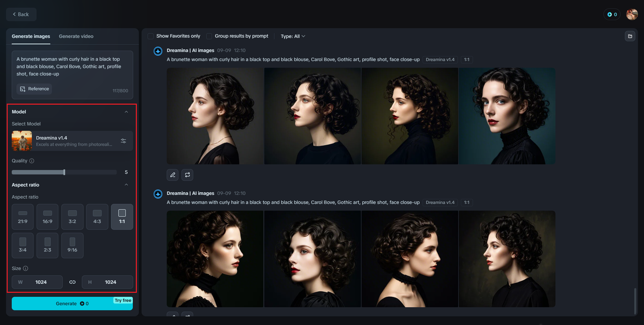The image size is (644, 325).
Task: Click the Back button
Action: 21,14
